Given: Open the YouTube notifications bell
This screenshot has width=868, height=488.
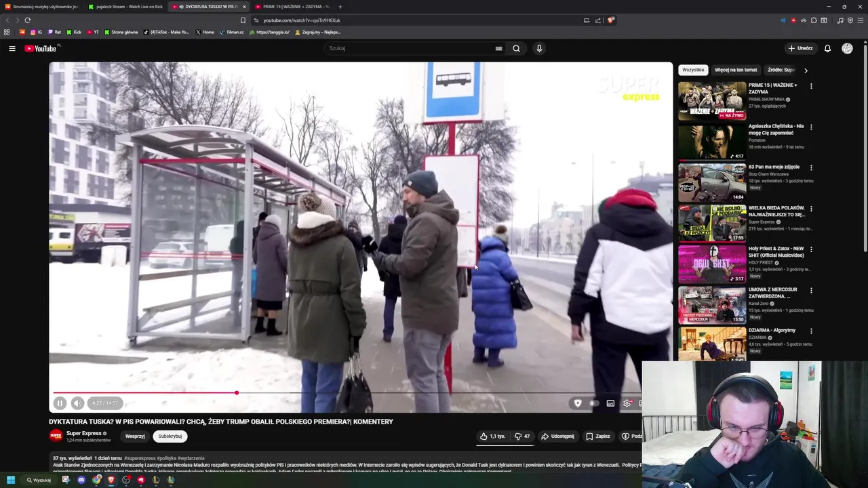Looking at the screenshot, I should pyautogui.click(x=827, y=48).
